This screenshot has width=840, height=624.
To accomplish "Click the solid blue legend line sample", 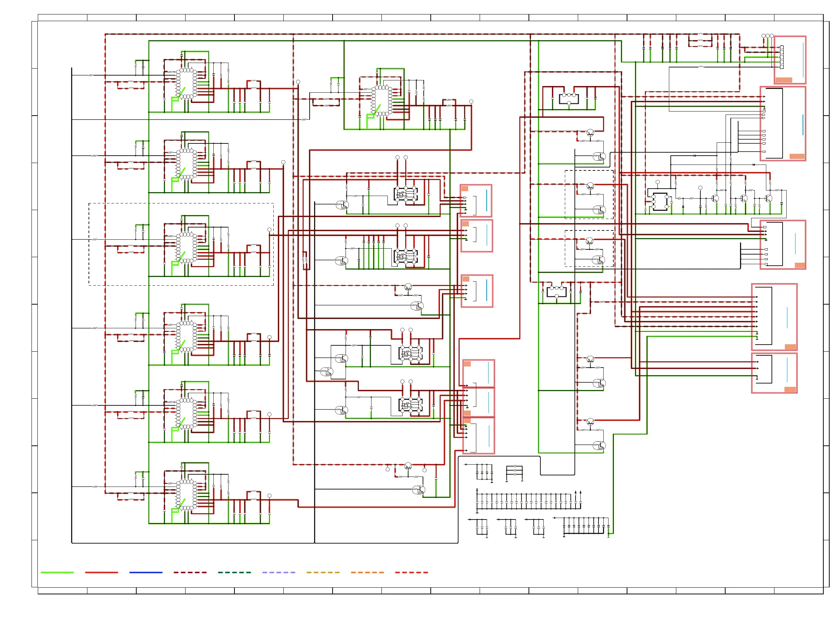I will tap(146, 572).
